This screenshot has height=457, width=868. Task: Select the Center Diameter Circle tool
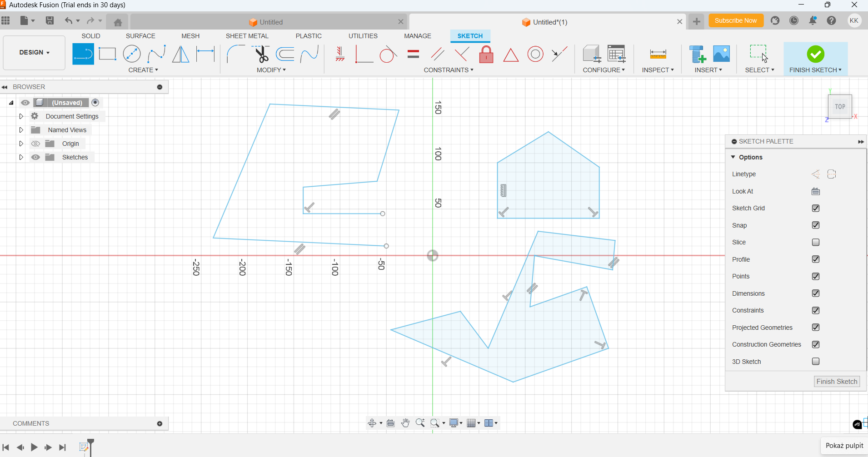[x=132, y=54]
